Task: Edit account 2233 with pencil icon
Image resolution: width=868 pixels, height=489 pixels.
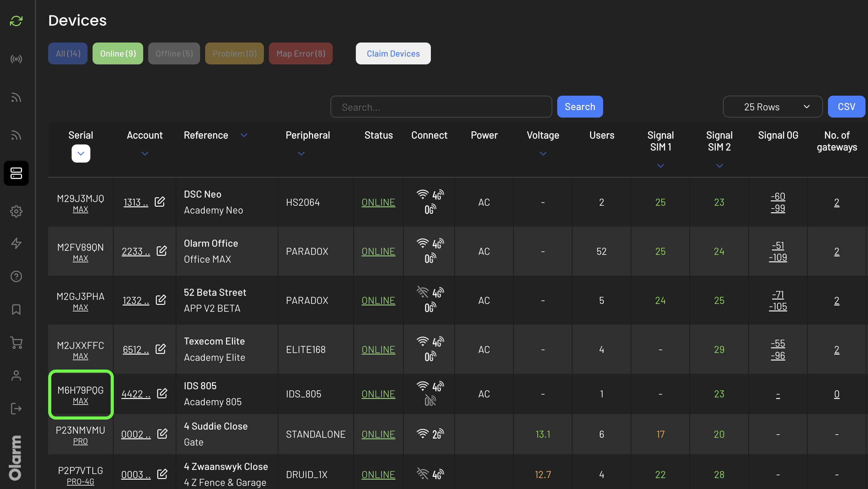Action: [x=162, y=250]
